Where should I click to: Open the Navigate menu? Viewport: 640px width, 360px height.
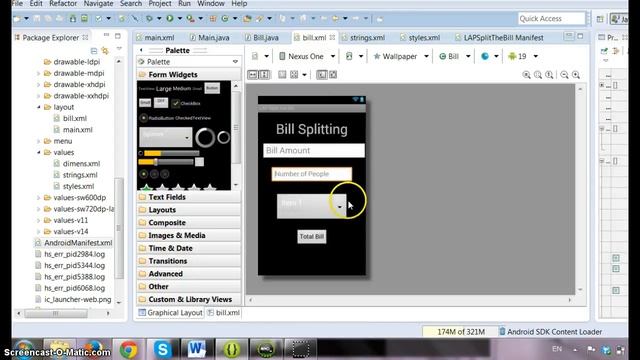98,4
